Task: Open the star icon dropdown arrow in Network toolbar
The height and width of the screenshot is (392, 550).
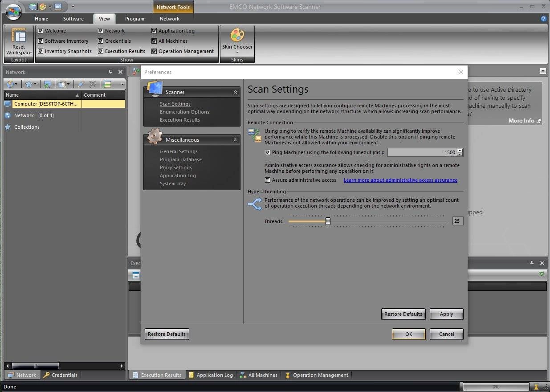Action: pyautogui.click(x=35, y=84)
